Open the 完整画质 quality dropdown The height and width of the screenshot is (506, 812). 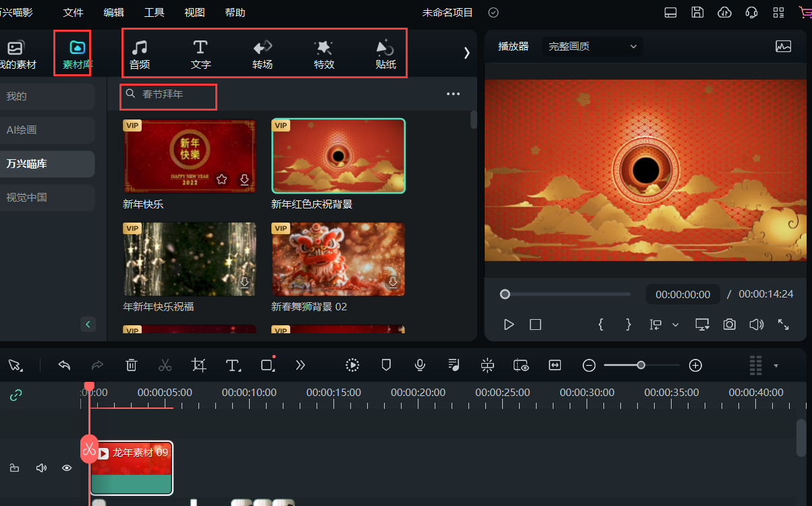click(x=592, y=46)
